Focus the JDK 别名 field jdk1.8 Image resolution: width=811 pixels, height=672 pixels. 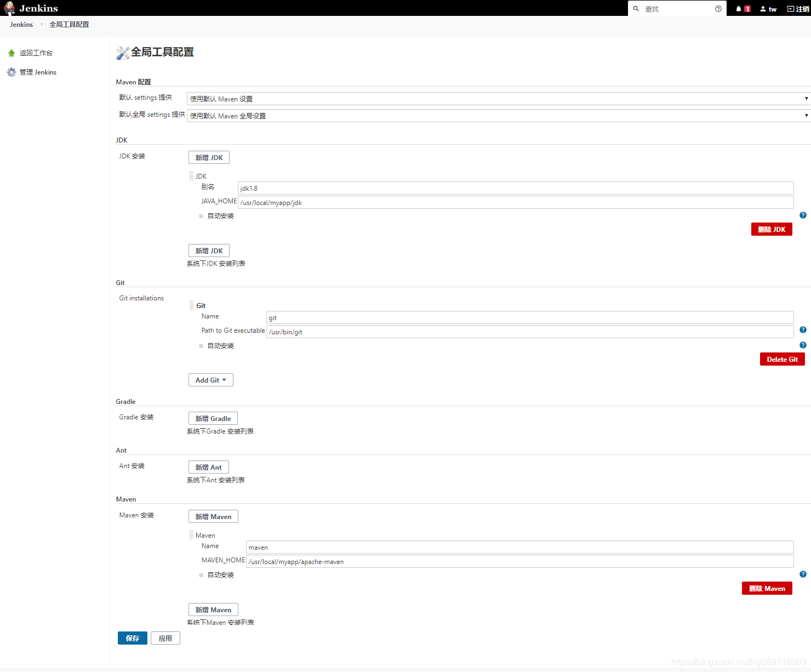[x=516, y=188]
